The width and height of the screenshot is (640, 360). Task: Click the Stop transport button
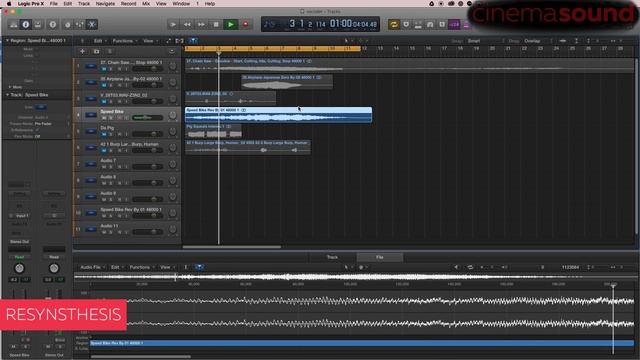[x=216, y=24]
